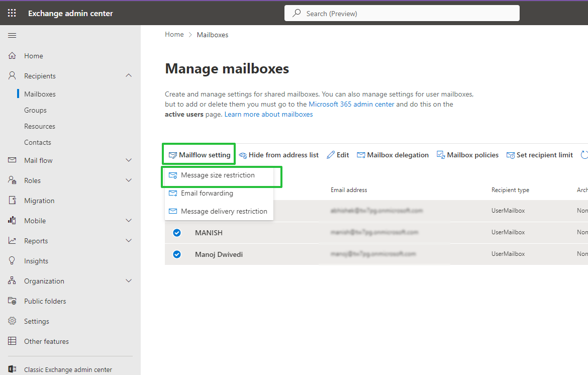This screenshot has width=588, height=375.
Task: Click Learn more about mailboxes
Action: (x=268, y=114)
